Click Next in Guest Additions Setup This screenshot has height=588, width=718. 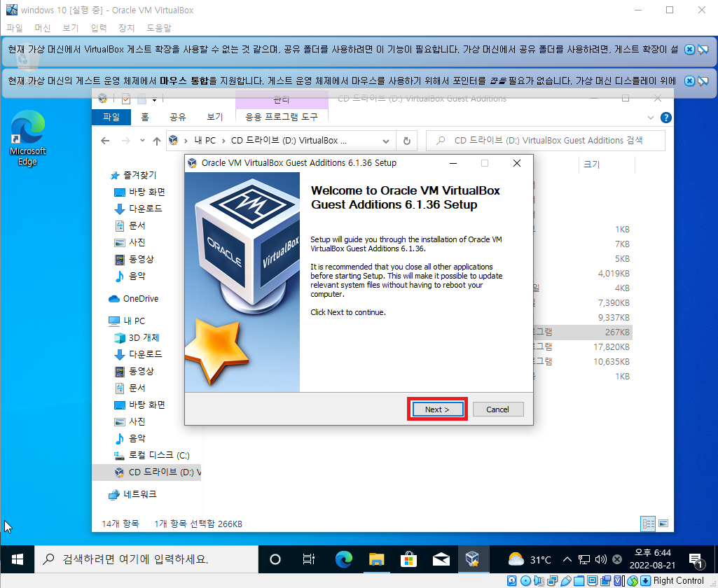point(437,409)
